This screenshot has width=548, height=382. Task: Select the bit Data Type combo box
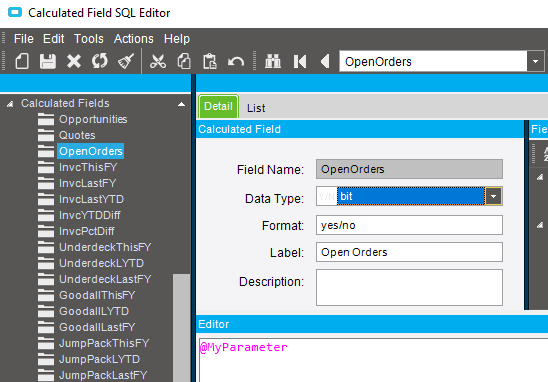point(409,196)
